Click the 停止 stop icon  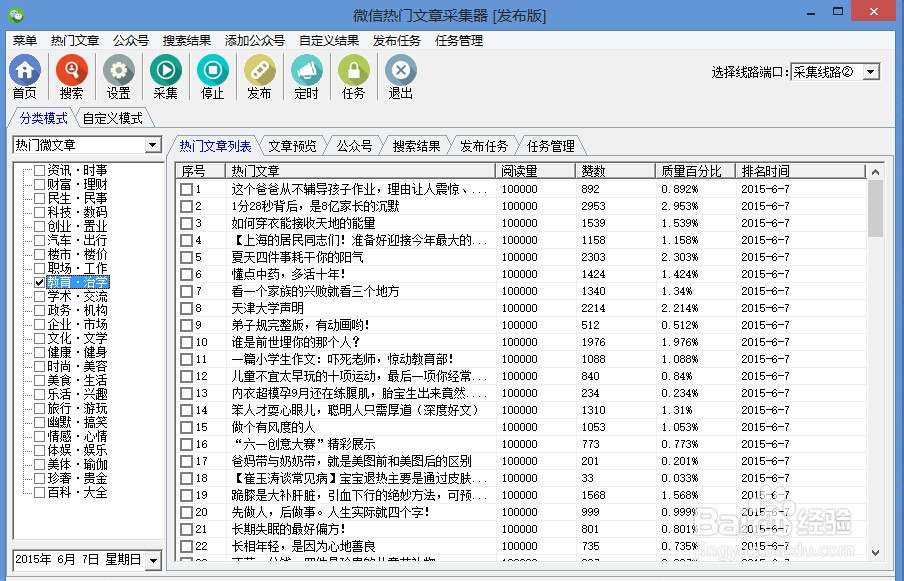212,70
